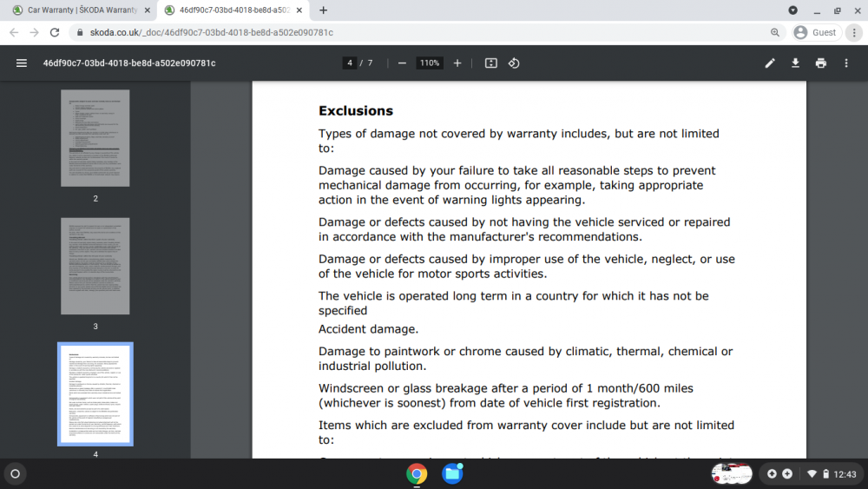This screenshot has width=868, height=489.
Task: Zoom in with the plus icon
Action: [x=457, y=63]
